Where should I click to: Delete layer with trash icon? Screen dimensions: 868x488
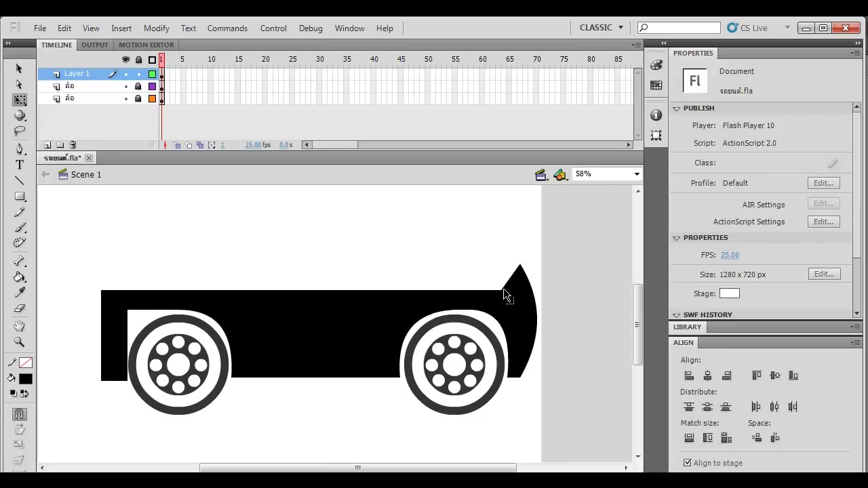[73, 145]
